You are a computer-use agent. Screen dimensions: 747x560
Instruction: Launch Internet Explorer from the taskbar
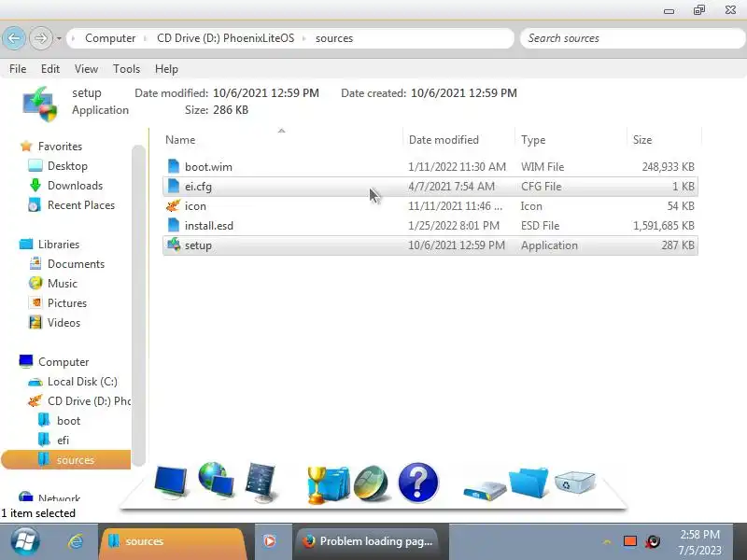(x=76, y=541)
